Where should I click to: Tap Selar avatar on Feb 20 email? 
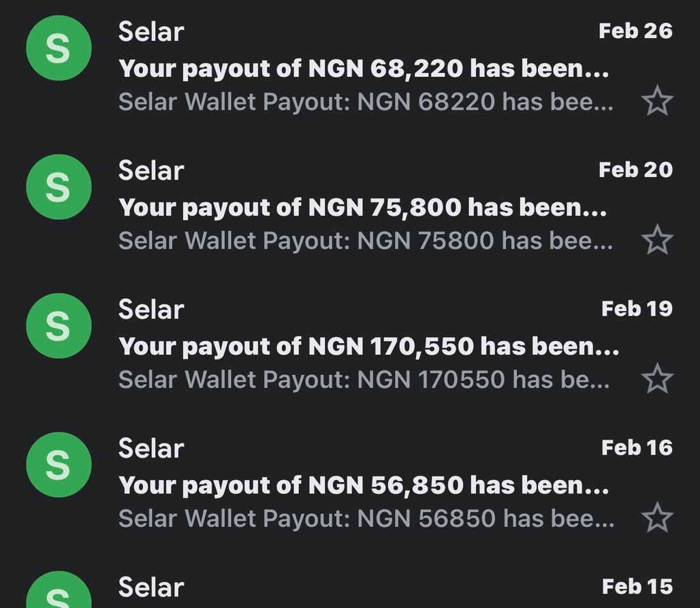coord(59,187)
